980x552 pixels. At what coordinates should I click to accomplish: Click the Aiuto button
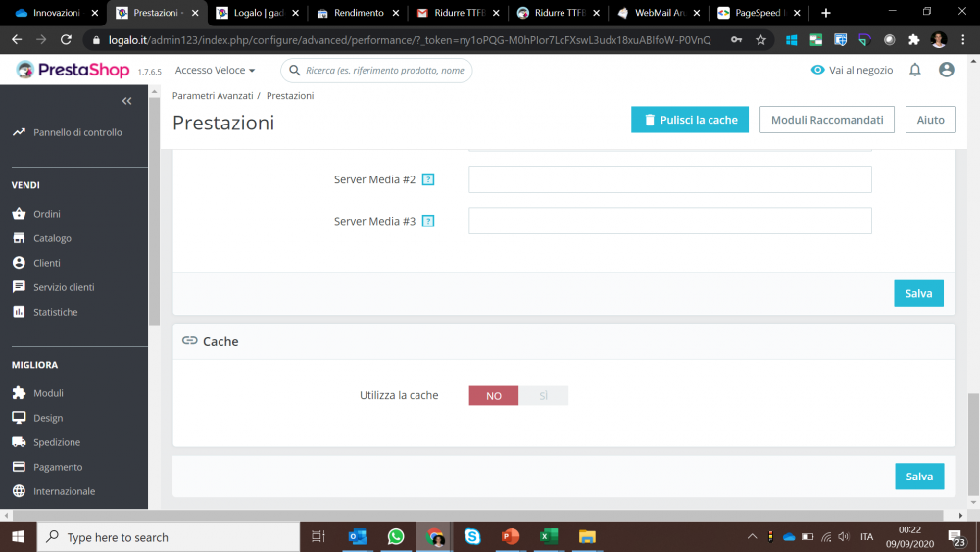pos(931,120)
